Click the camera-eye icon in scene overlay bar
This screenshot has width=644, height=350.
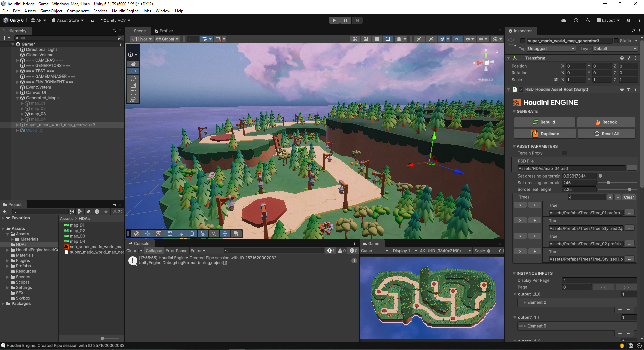click(x=236, y=234)
